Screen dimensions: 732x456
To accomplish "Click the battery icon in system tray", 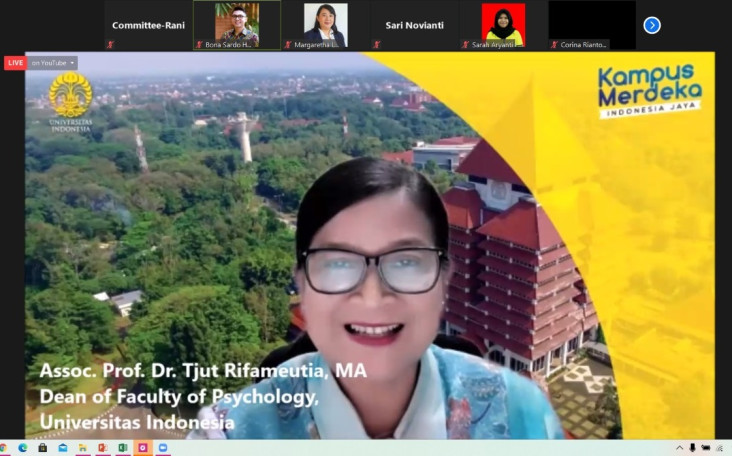I will pos(706,448).
